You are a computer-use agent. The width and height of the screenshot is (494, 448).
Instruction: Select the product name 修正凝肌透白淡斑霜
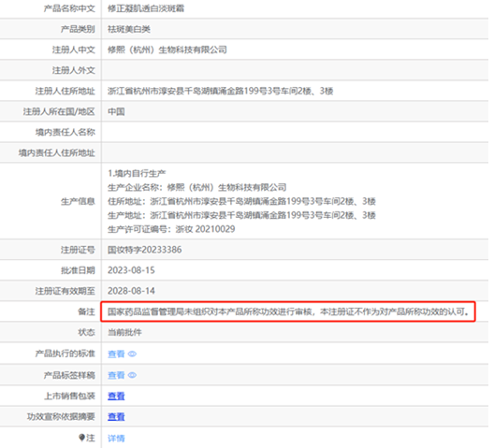[146, 8]
